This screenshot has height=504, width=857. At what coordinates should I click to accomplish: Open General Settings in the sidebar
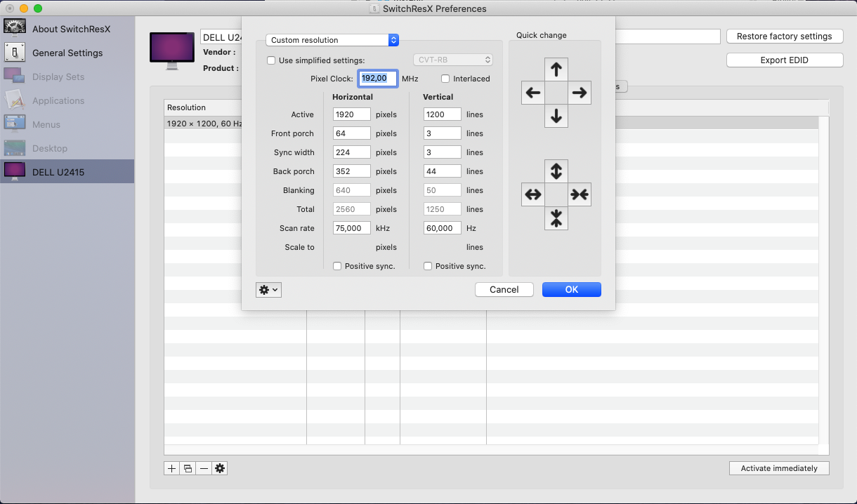(67, 53)
